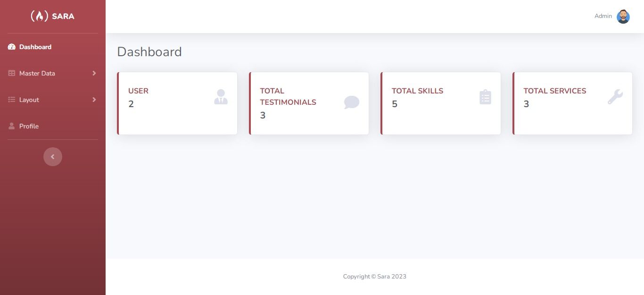Click the admin avatar picture

[x=623, y=17]
